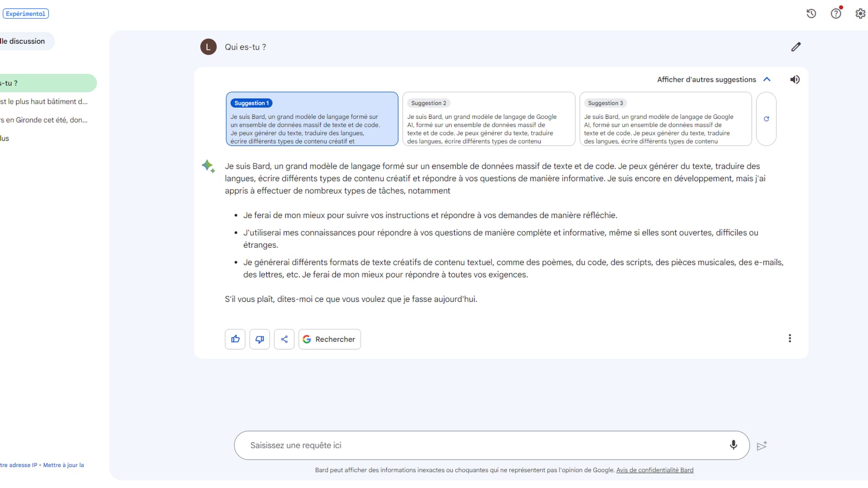868x488 pixels.
Task: Click bullet starting 'J'utiliserai mes connaissances'
Action: click(501, 239)
